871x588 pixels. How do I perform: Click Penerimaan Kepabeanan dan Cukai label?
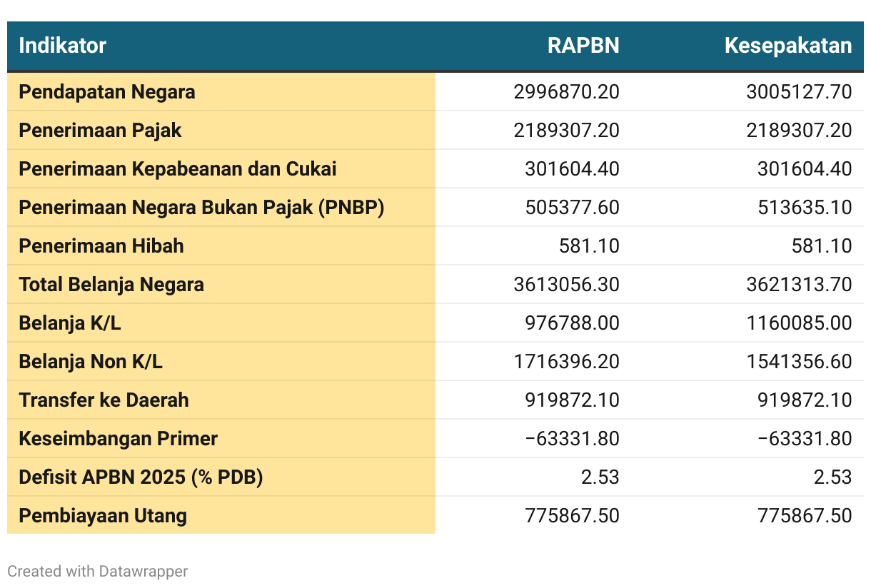tap(177, 169)
